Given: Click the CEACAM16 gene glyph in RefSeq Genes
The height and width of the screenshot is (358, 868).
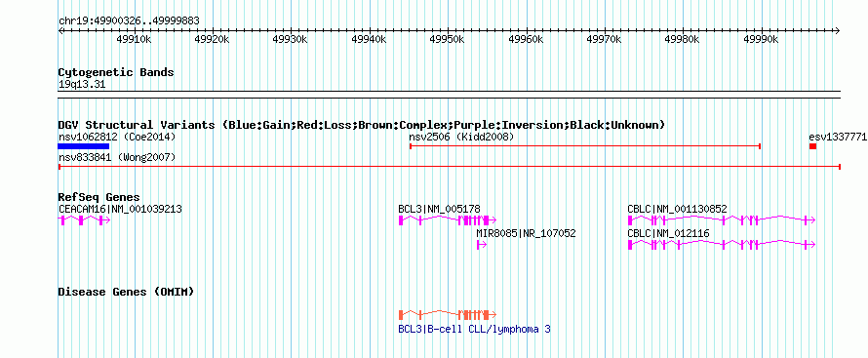Looking at the screenshot, I should coord(84,220).
